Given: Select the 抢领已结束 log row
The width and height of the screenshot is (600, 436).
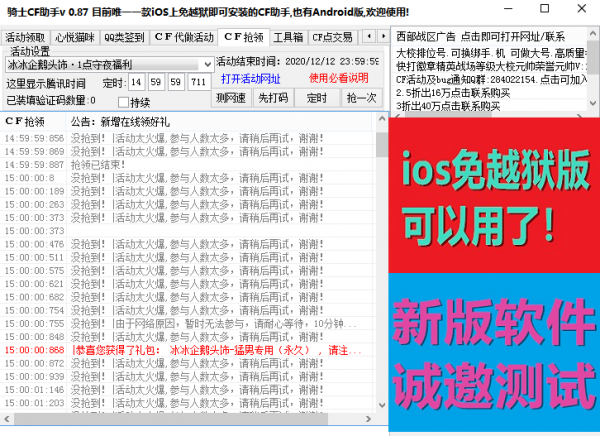Looking at the screenshot, I should coord(188,165).
